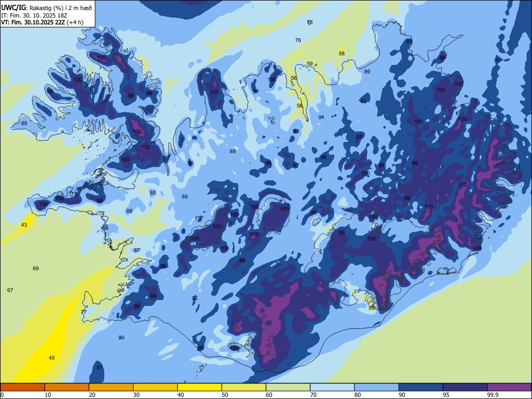This screenshot has width=532, height=399.
Task: Click the UWC/IG title label
Action: coord(13,8)
